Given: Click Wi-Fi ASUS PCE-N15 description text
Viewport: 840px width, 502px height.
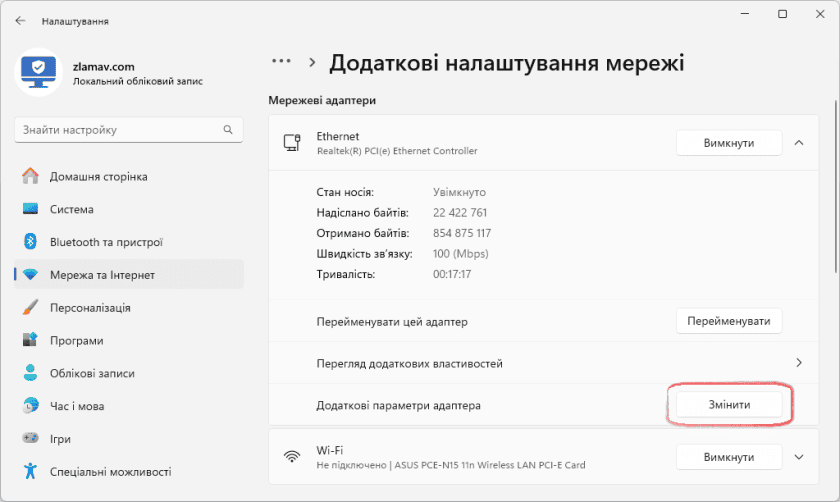Looking at the screenshot, I should (451, 465).
